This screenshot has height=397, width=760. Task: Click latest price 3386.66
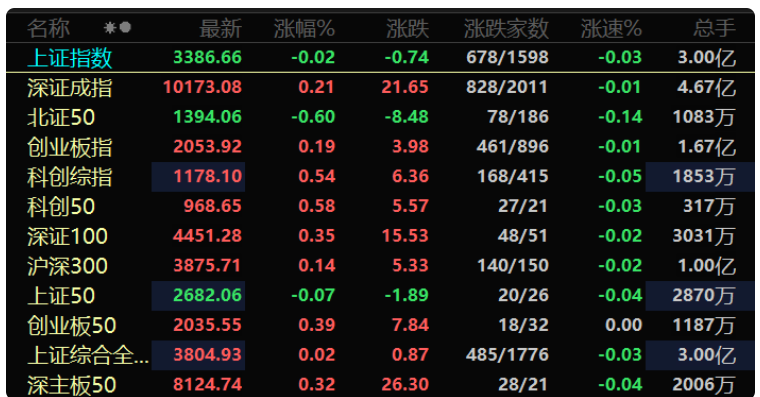click(207, 57)
